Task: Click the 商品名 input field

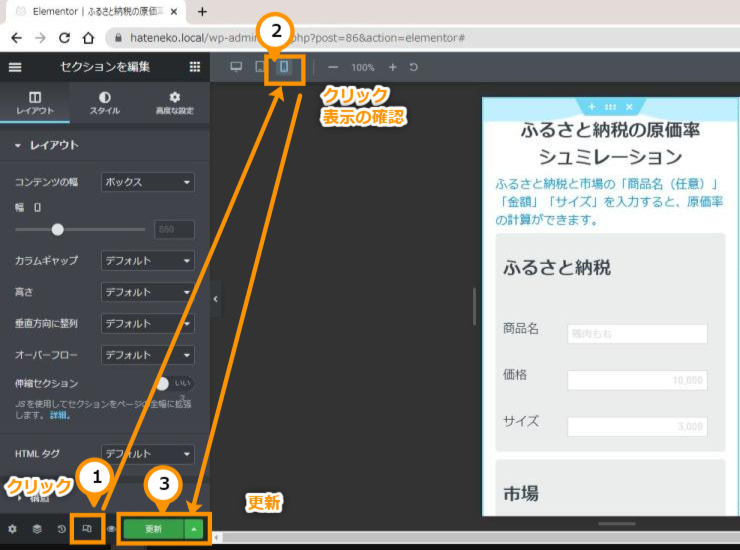Action: click(x=637, y=334)
